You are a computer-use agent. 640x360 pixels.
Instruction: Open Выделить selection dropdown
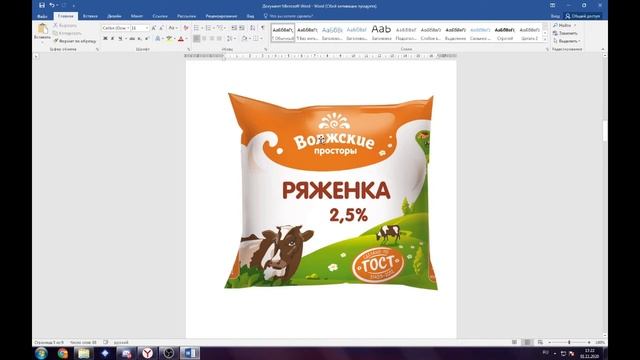pyautogui.click(x=567, y=41)
